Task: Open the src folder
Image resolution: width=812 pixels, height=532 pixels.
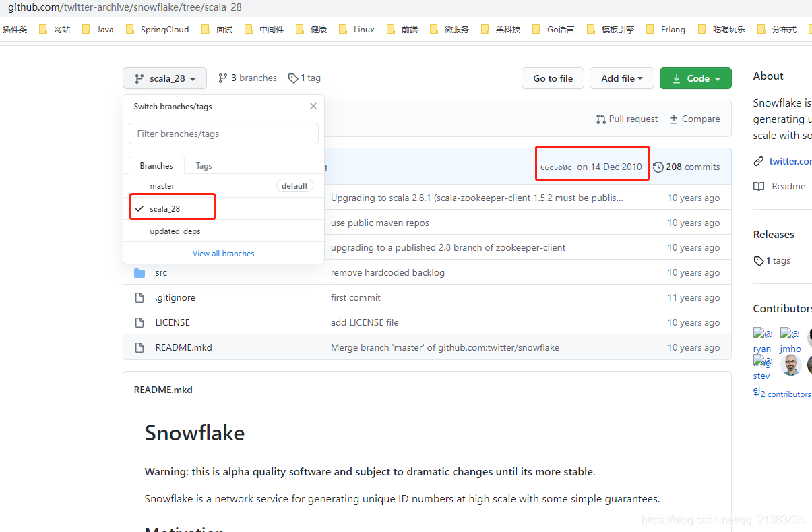Action: click(x=161, y=272)
